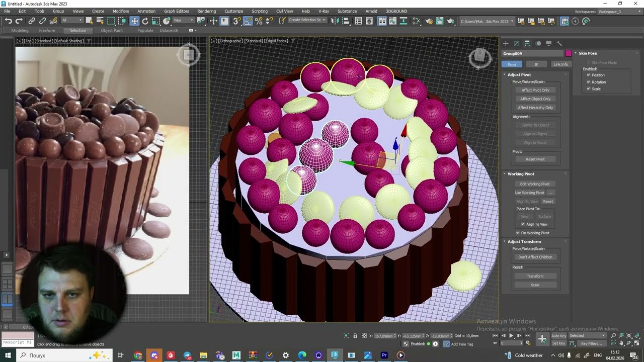
Task: Click the Undo arrow icon
Action: pos(9,21)
